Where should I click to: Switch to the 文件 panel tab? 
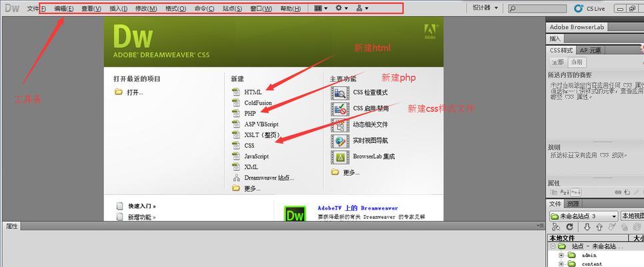click(x=555, y=204)
